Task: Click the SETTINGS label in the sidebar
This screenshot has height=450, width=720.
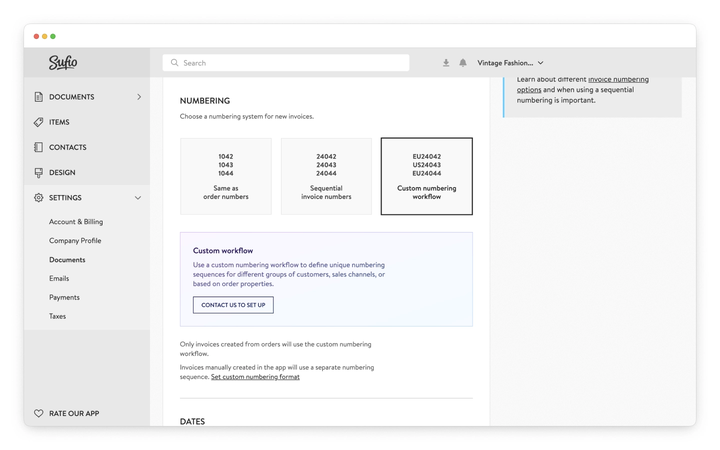Action: tap(65, 198)
